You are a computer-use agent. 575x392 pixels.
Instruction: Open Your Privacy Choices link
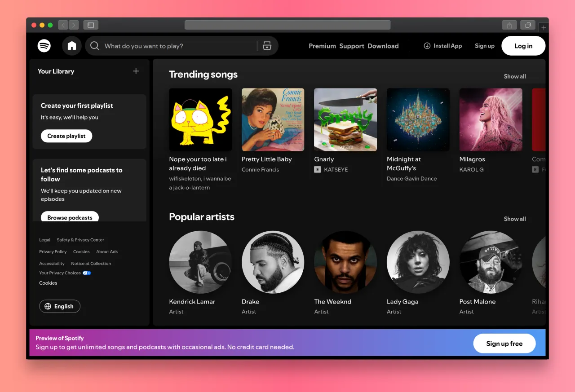(60, 273)
